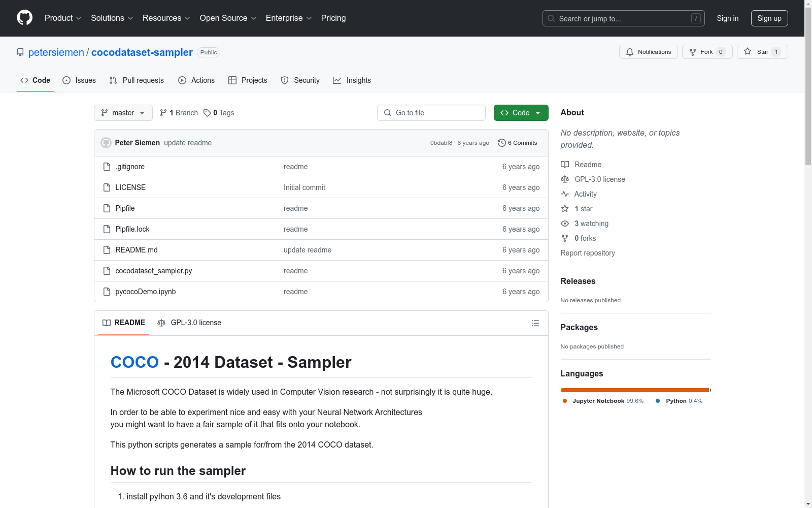Open the Packages heading link

(579, 327)
